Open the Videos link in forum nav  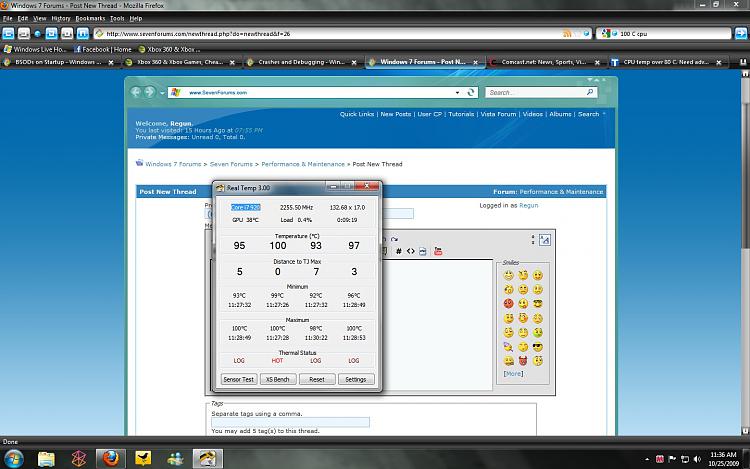coord(532,114)
